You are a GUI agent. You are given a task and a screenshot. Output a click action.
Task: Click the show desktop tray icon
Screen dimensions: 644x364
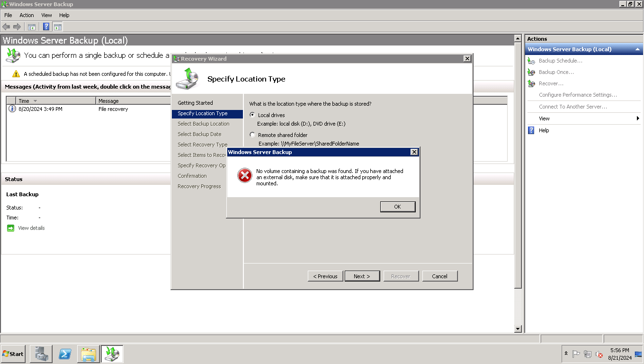(638, 354)
